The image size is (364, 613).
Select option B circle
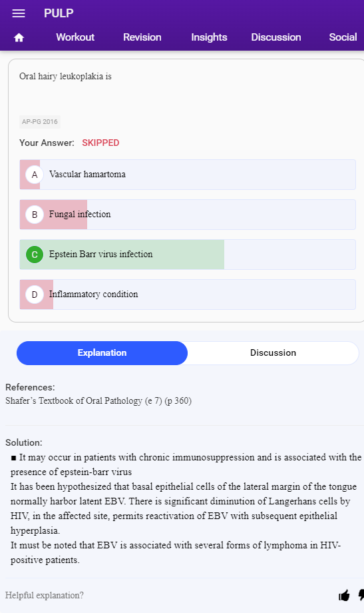pyautogui.click(x=35, y=215)
